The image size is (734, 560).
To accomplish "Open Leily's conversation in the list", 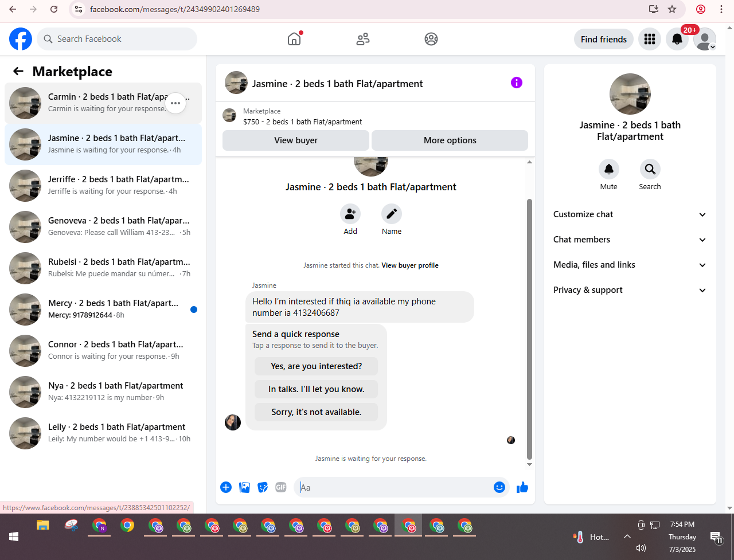I will (103, 433).
